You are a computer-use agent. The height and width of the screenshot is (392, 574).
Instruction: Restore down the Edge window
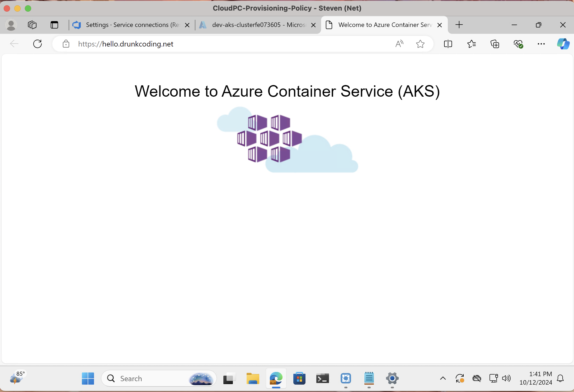coord(538,25)
